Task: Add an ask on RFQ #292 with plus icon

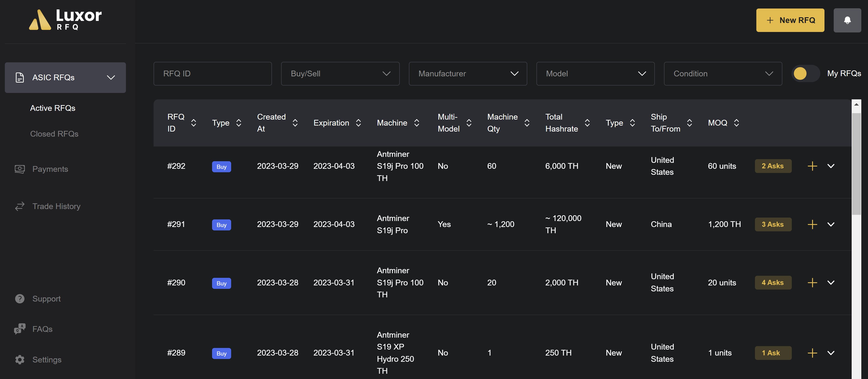Action: 813,166
